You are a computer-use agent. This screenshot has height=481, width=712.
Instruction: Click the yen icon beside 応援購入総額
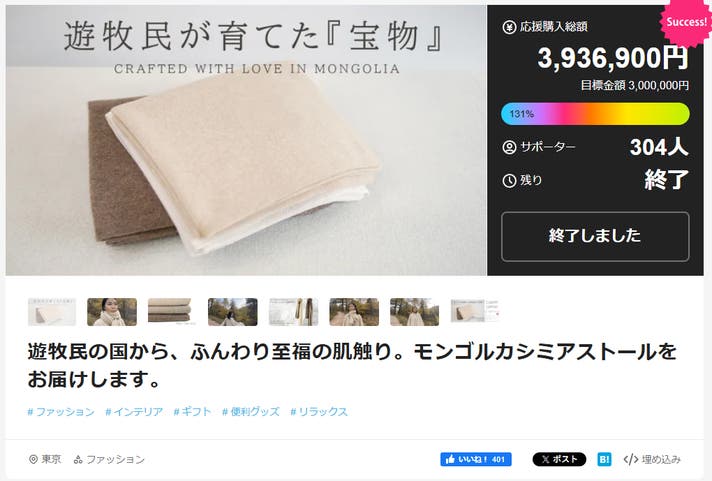point(509,27)
